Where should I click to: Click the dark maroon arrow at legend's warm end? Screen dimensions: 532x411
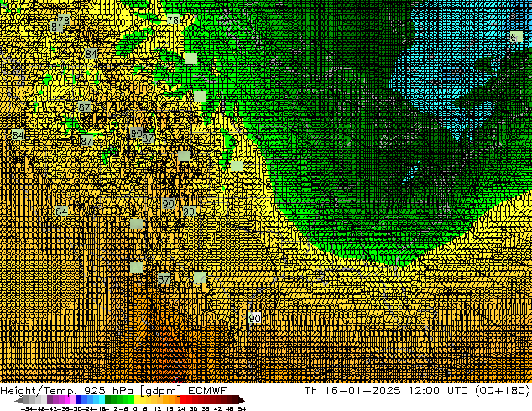tap(242, 399)
